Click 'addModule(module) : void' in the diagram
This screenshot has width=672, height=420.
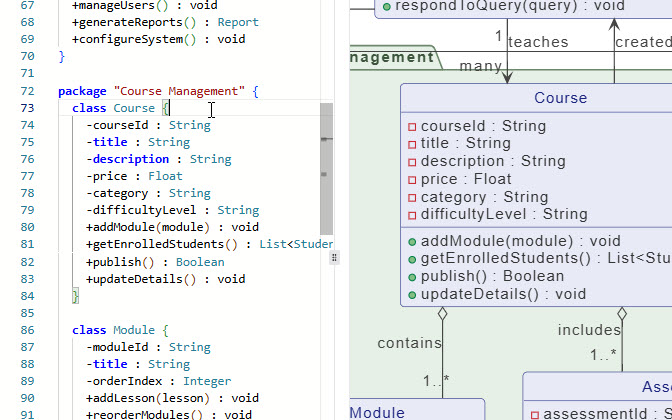click(520, 241)
